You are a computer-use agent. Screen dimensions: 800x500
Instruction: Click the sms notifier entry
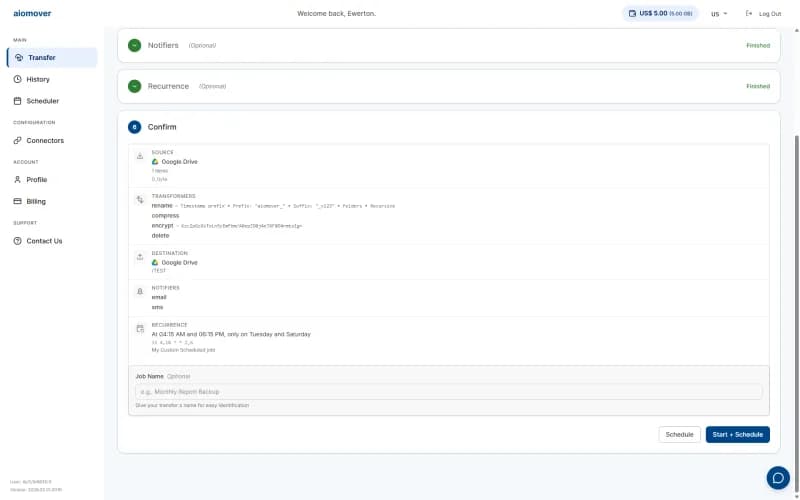click(157, 307)
